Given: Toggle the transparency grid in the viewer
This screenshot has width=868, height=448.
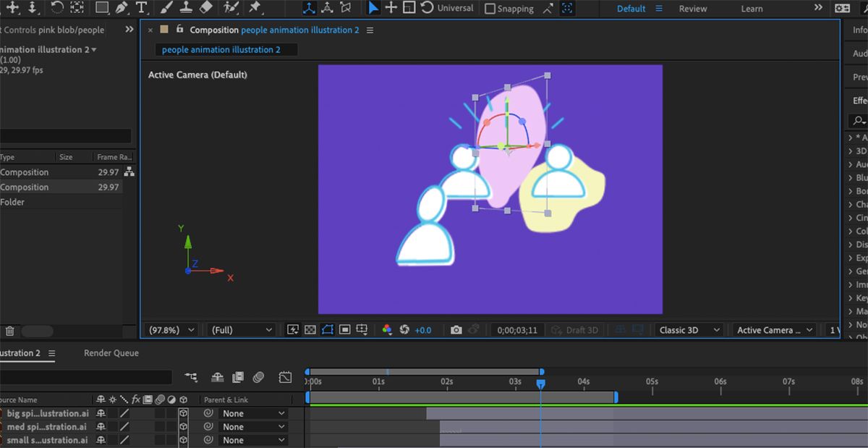Looking at the screenshot, I should pos(310,329).
